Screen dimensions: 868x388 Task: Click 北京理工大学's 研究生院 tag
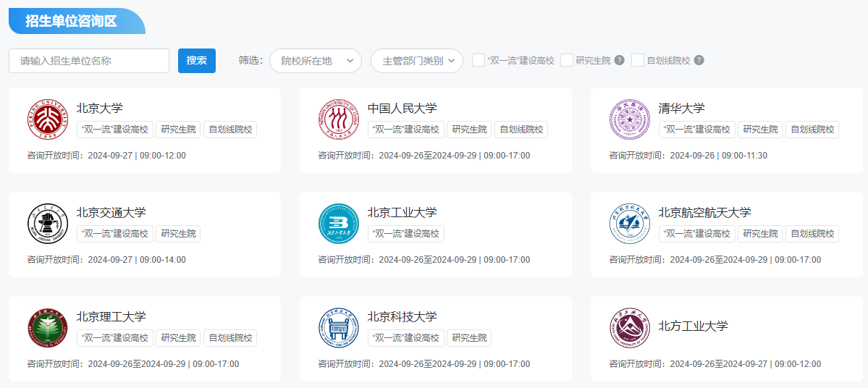(x=178, y=337)
